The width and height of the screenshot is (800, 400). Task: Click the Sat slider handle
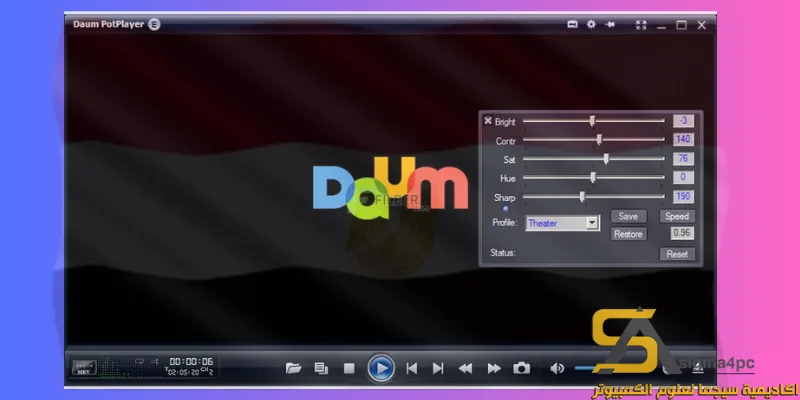tap(606, 159)
